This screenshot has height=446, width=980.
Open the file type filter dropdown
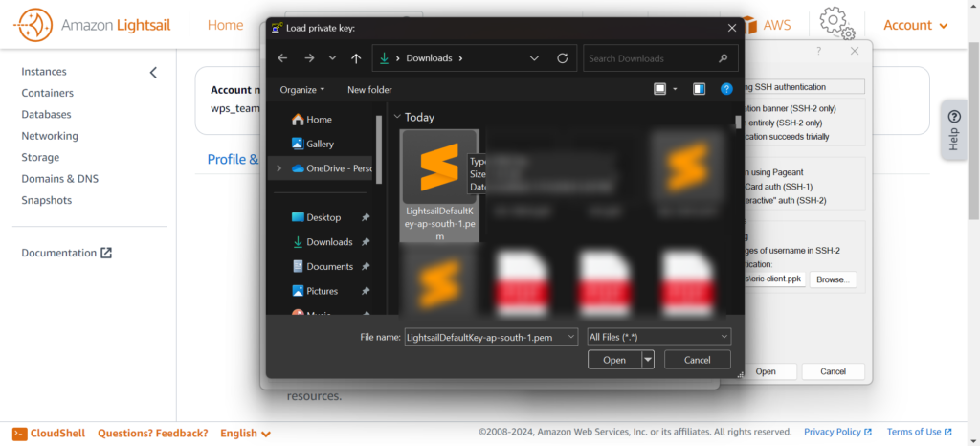tap(658, 337)
